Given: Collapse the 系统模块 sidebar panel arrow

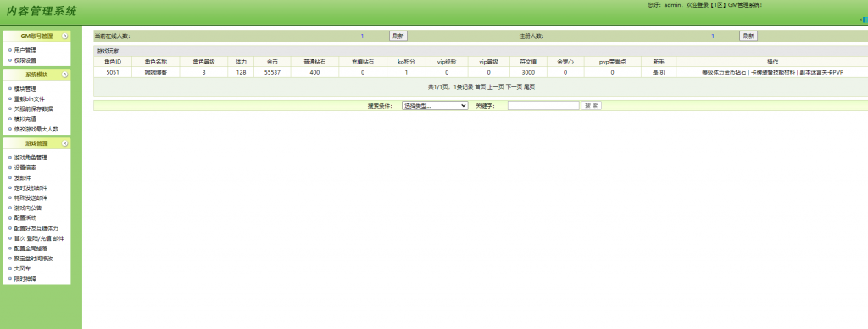Looking at the screenshot, I should click(x=64, y=75).
